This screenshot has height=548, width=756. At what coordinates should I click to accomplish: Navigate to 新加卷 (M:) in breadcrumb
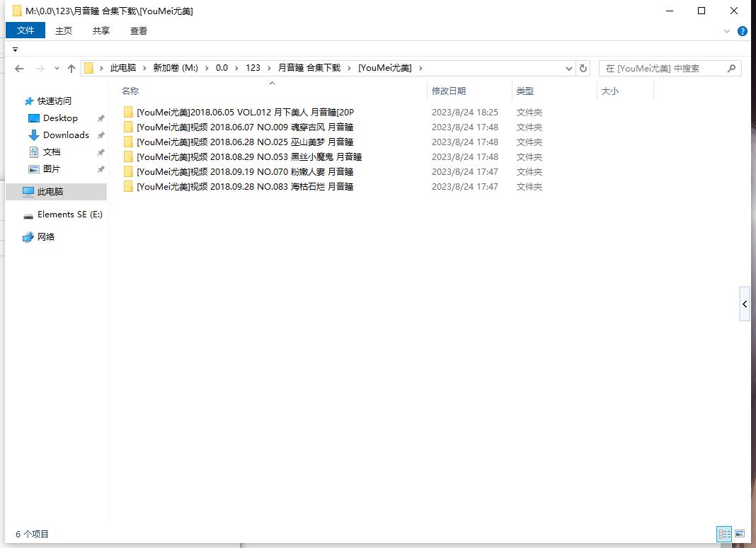point(176,68)
